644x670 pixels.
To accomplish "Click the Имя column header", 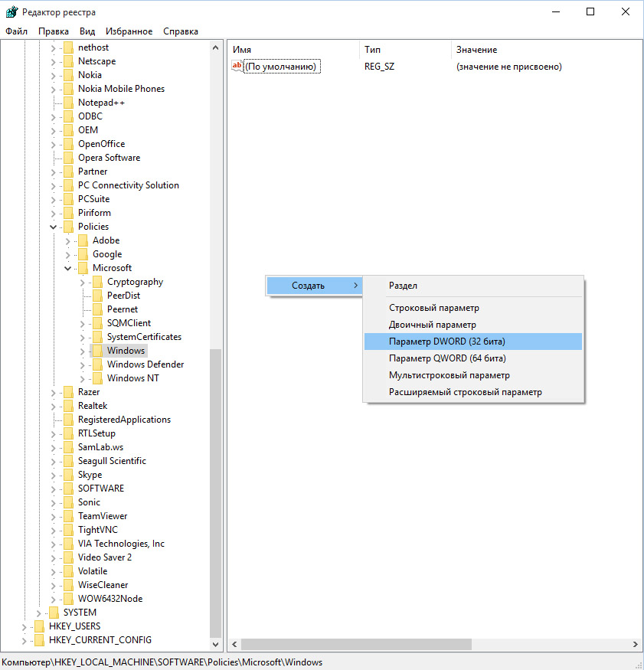I will pos(242,50).
